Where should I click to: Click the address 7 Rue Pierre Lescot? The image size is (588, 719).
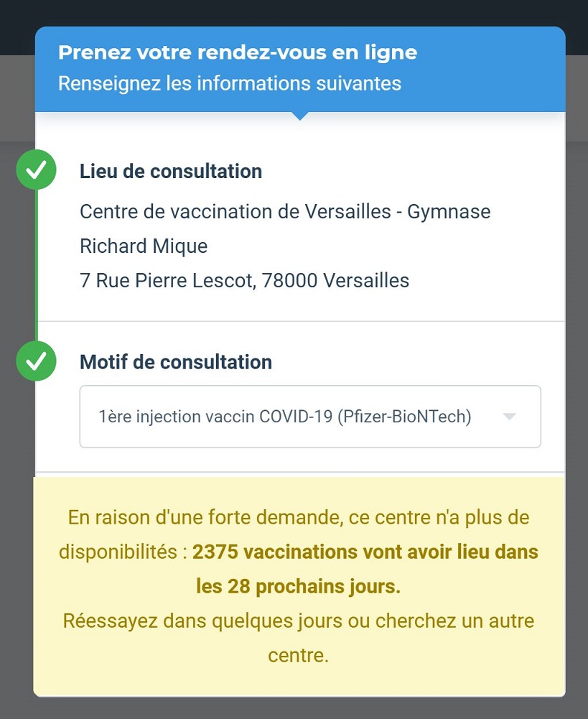coord(167,281)
